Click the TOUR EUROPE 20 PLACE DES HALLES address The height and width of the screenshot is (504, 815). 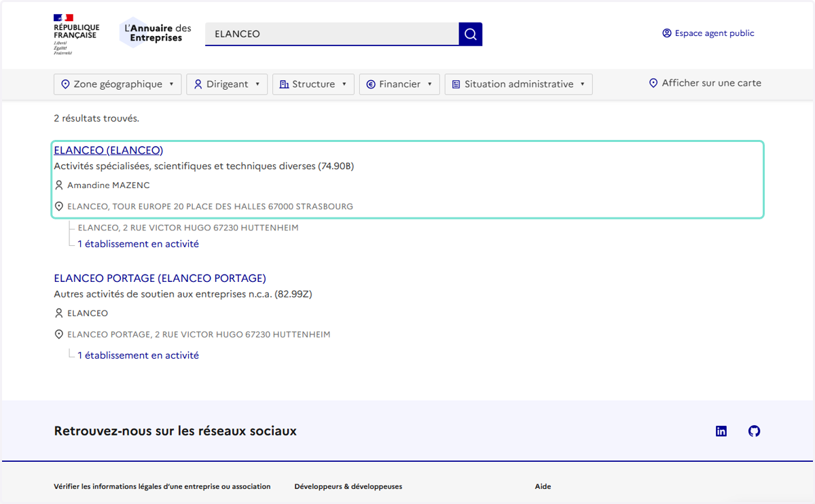tap(210, 206)
